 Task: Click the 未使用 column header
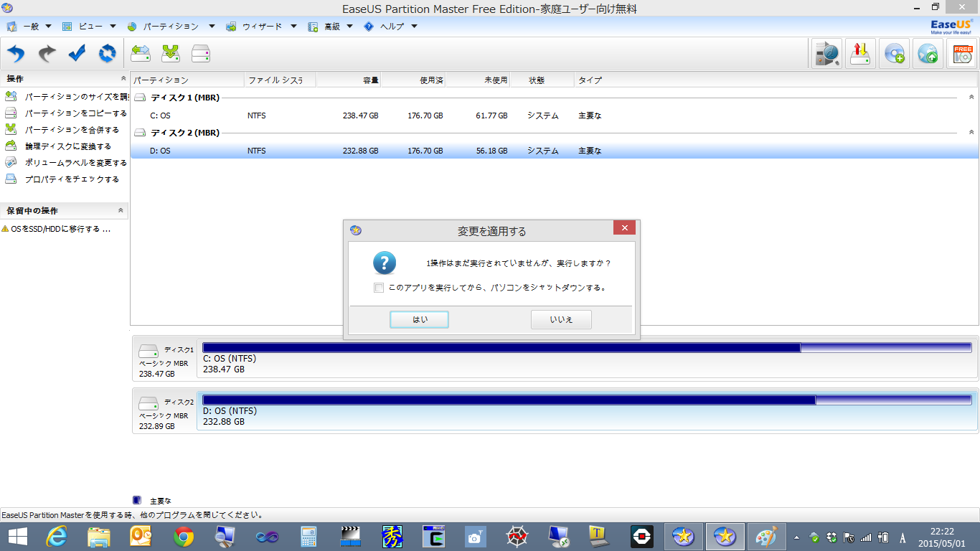click(x=477, y=80)
